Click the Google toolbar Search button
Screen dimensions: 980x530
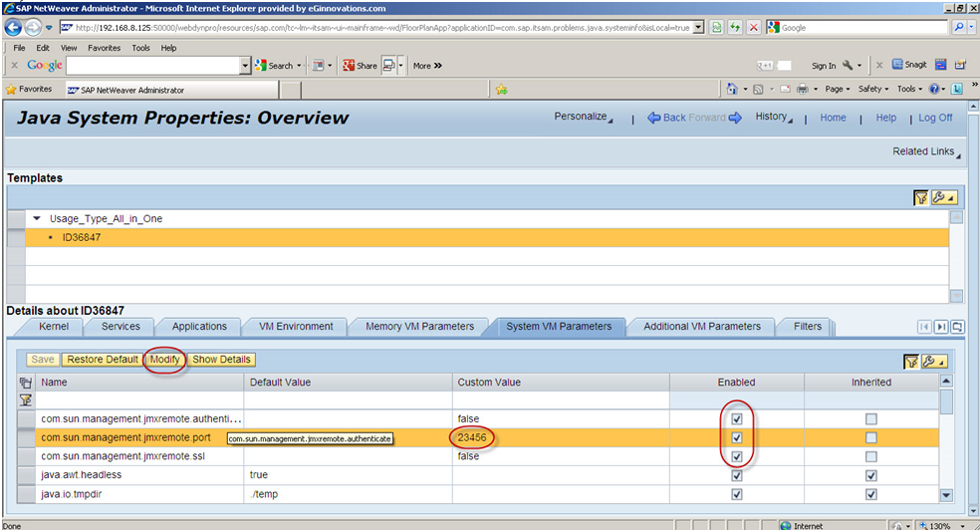click(x=274, y=66)
